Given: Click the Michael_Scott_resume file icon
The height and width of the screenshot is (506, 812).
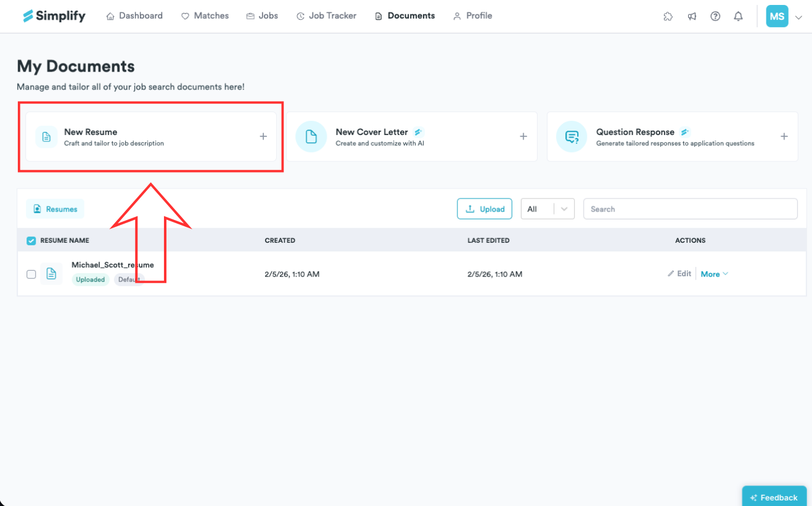Looking at the screenshot, I should [52, 274].
